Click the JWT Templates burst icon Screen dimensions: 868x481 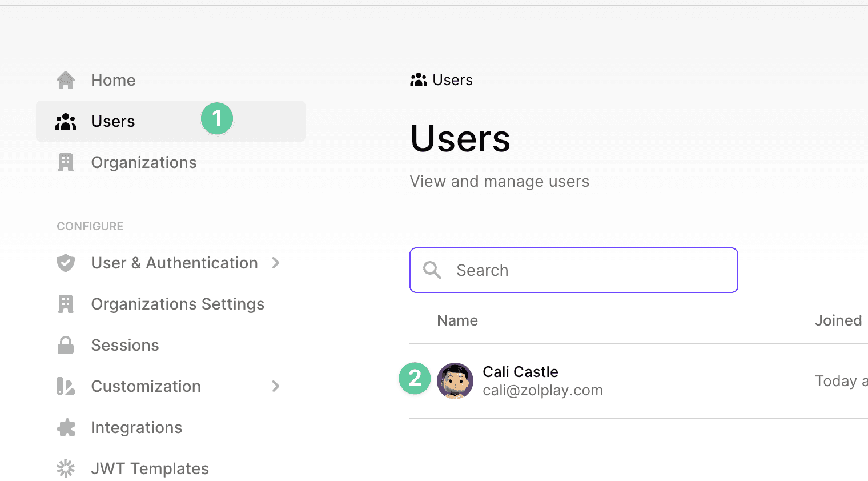point(66,468)
